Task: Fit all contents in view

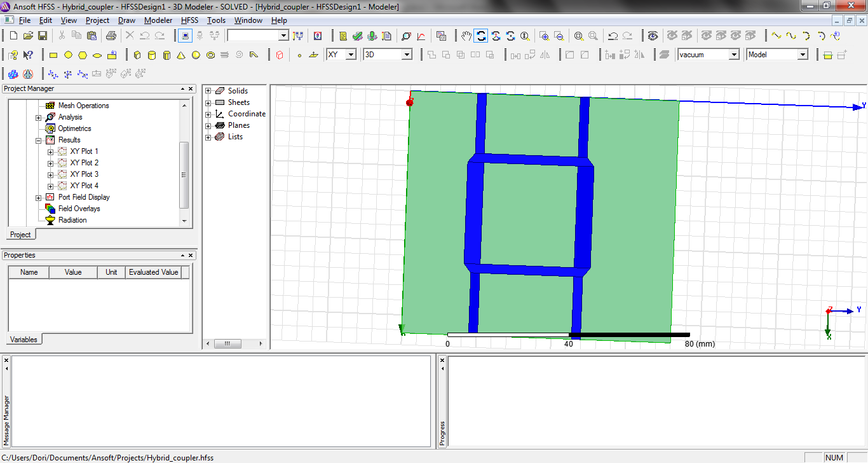Action: pyautogui.click(x=578, y=36)
